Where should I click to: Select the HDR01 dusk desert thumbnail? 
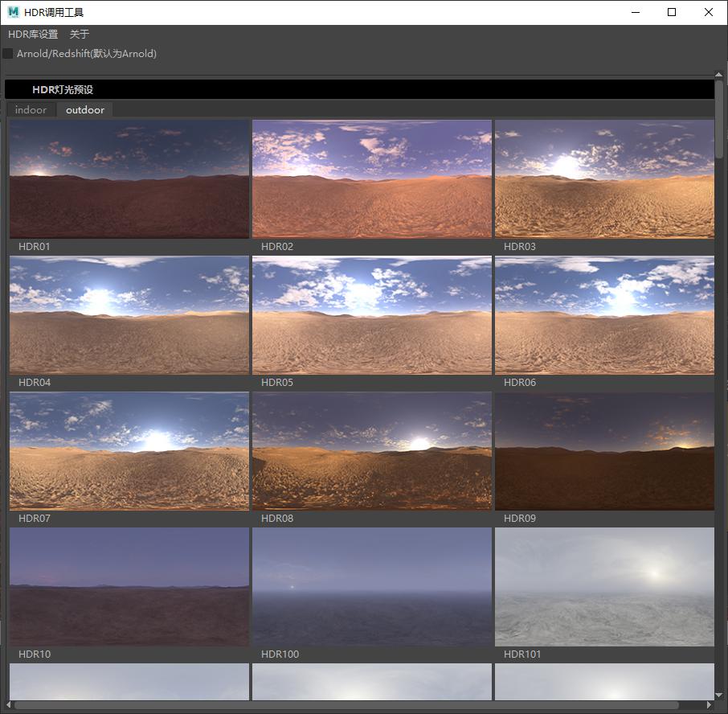[129, 179]
